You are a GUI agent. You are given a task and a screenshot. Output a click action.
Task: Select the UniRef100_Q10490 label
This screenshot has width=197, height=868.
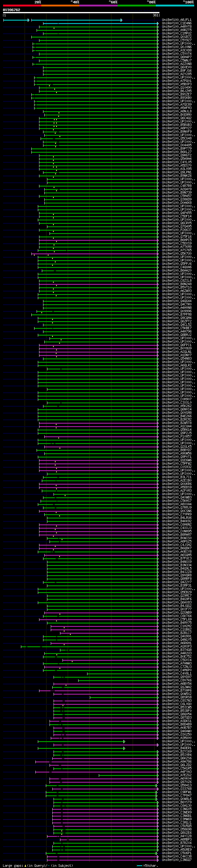[177, 88]
